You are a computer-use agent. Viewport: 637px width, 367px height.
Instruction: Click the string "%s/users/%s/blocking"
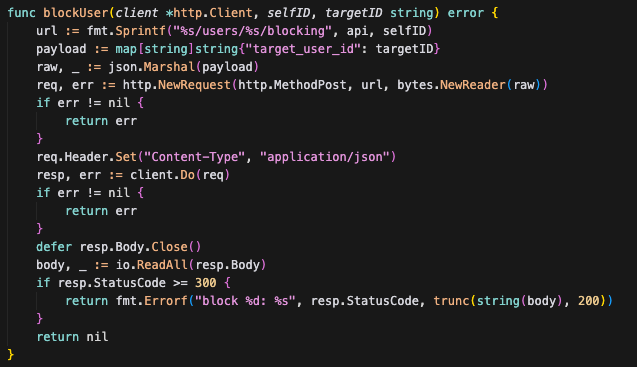[x=252, y=31]
